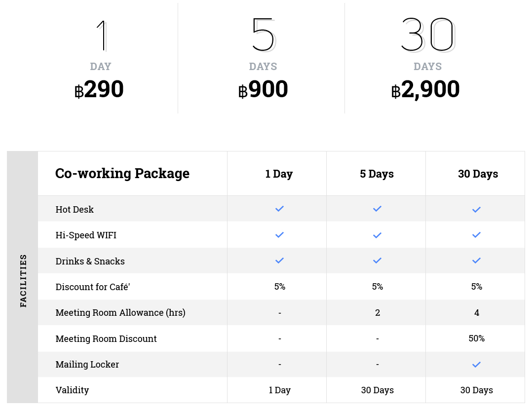Click the Hot Desk checkmark under 30 Days
The width and height of the screenshot is (532, 411).
476,210
